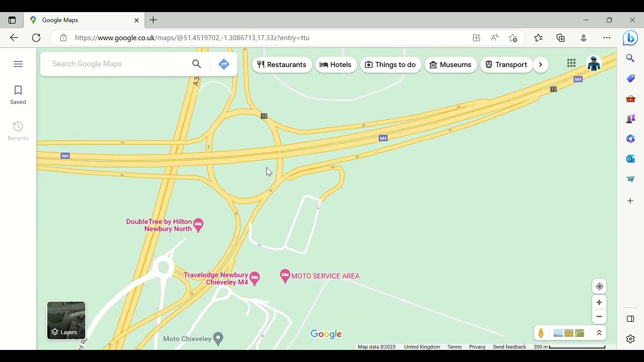Select the Museums category chip
The width and height of the screenshot is (644, 362).
[x=451, y=64]
